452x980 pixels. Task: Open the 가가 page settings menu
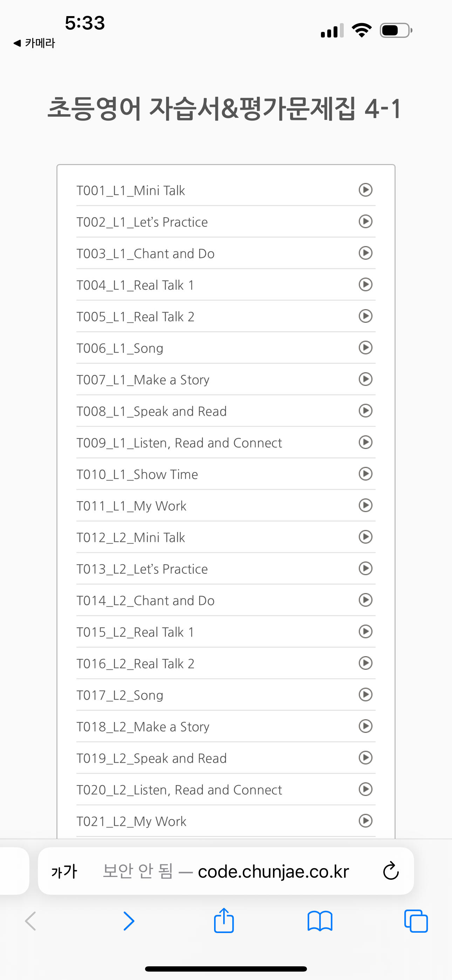tap(64, 871)
